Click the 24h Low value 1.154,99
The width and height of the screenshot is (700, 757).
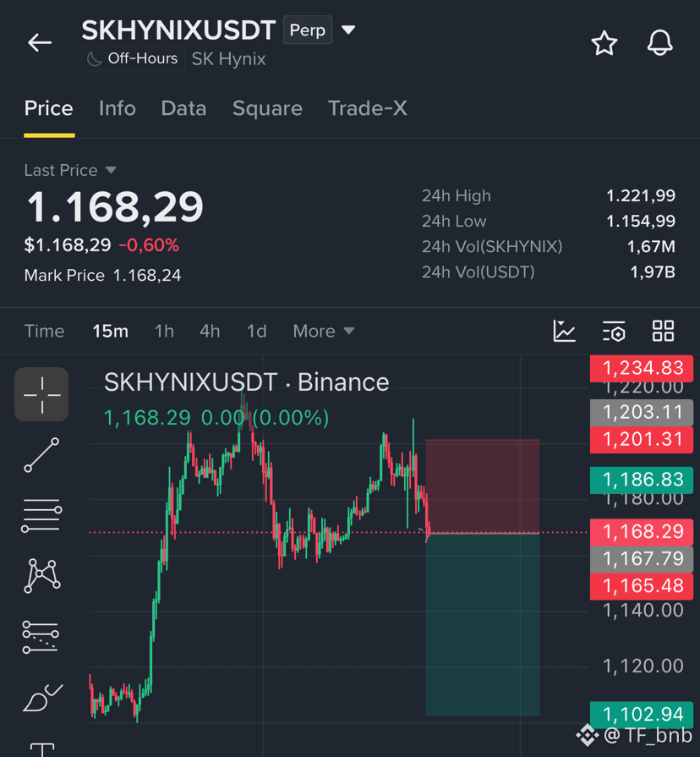pos(641,221)
